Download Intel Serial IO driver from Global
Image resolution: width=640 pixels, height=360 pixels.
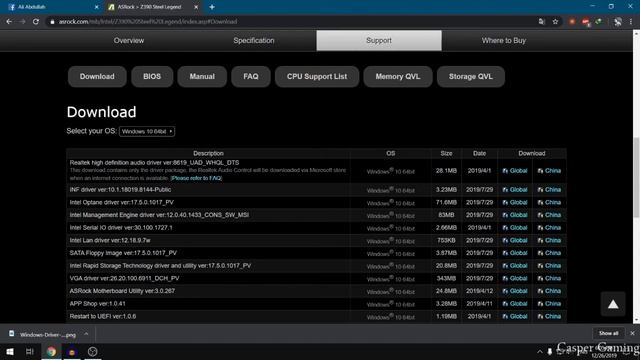coord(515,228)
